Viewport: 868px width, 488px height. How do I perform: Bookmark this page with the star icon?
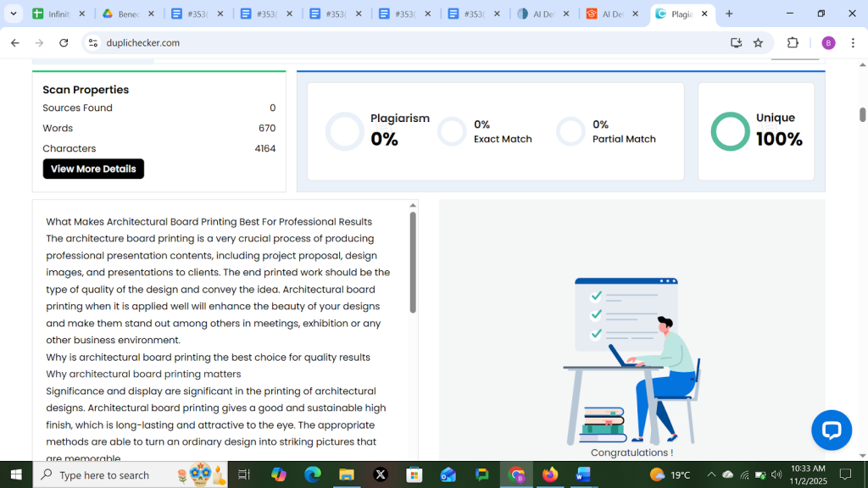click(x=758, y=43)
